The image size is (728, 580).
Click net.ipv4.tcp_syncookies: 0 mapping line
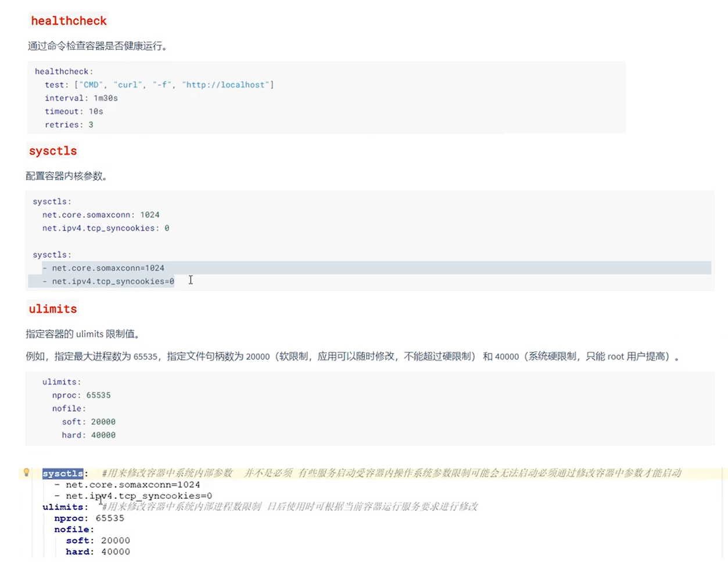point(105,228)
